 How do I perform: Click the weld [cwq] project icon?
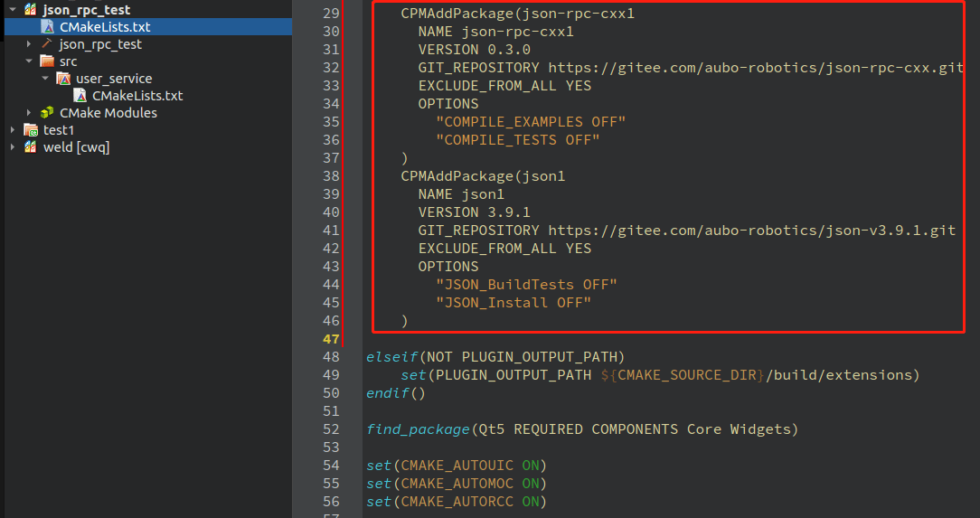coord(30,146)
